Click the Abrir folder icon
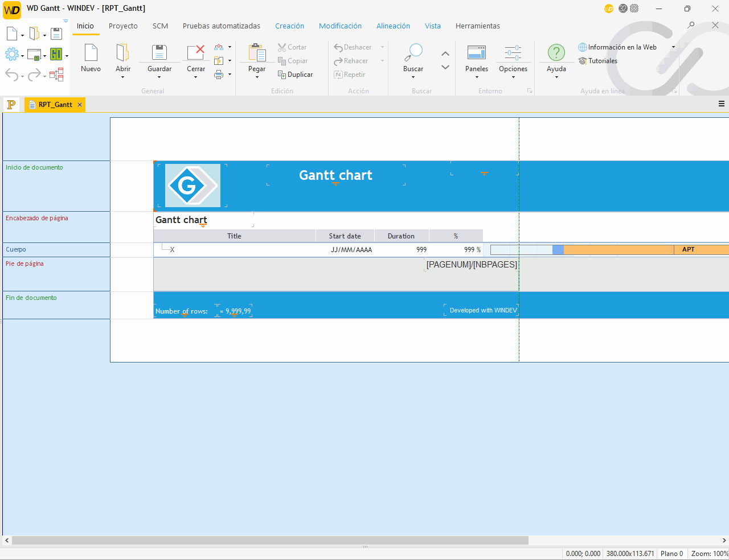 tap(122, 52)
